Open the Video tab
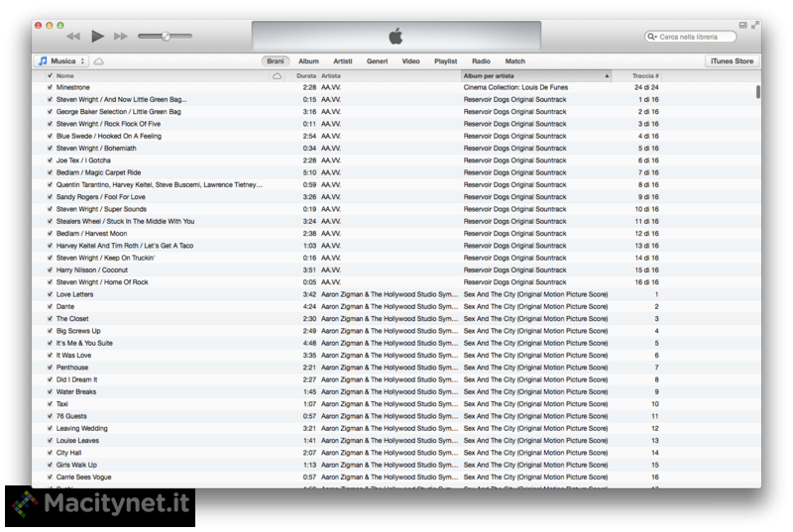The width and height of the screenshot is (793, 532). (x=410, y=61)
